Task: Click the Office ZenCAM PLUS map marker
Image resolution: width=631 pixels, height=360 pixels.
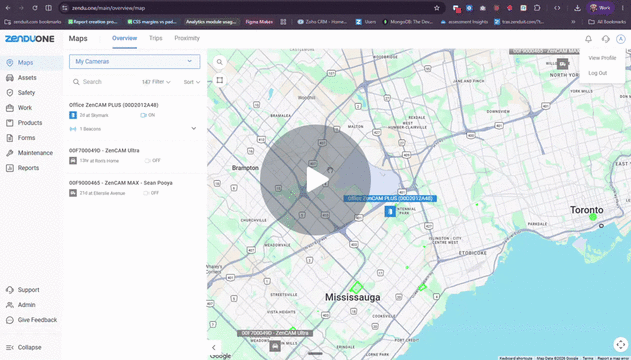Action: pos(390,211)
